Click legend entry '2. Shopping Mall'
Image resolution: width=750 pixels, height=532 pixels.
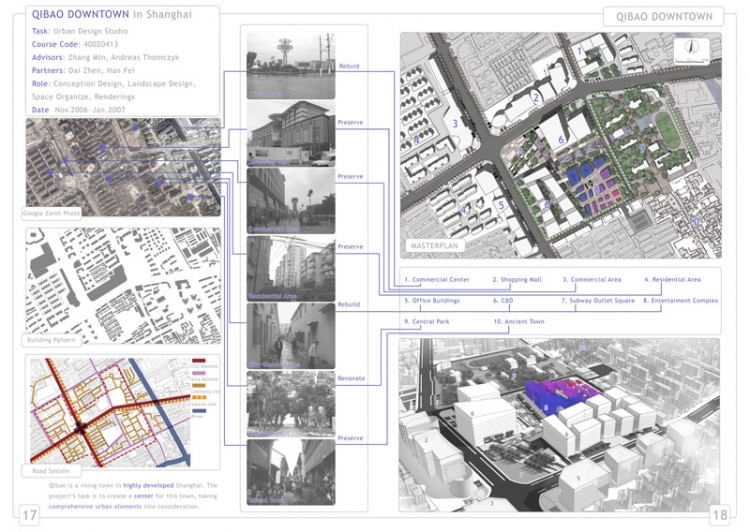click(517, 279)
